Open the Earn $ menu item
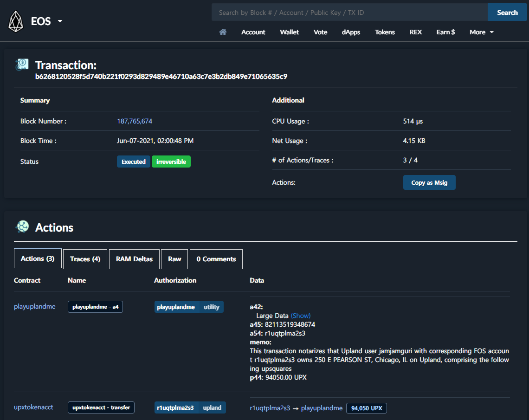 [x=445, y=32]
